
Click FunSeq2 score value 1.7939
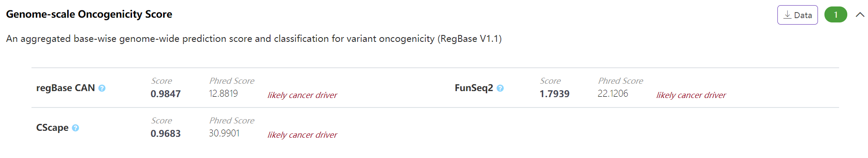pyautogui.click(x=554, y=94)
